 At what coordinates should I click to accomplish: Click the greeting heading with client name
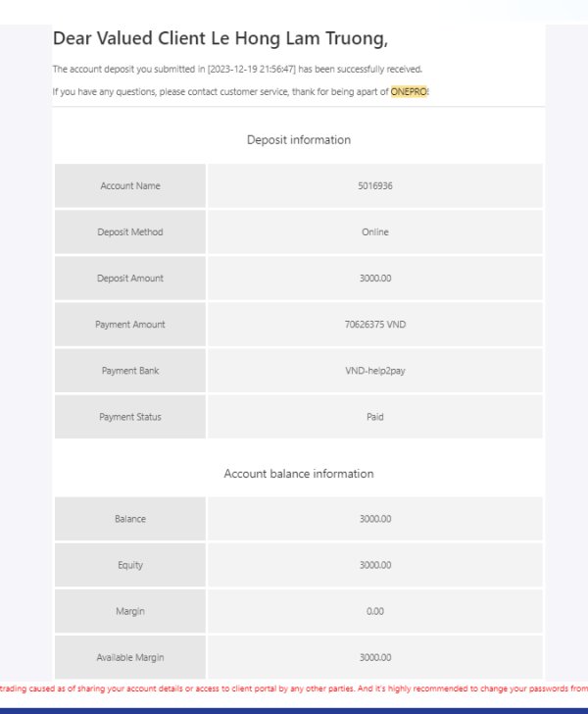pyautogui.click(x=220, y=39)
